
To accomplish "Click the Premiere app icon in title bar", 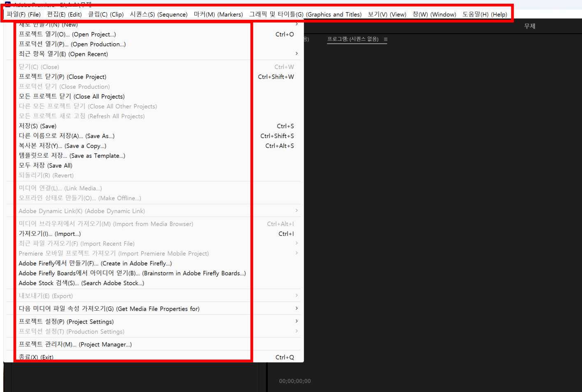I will (8, 4).
